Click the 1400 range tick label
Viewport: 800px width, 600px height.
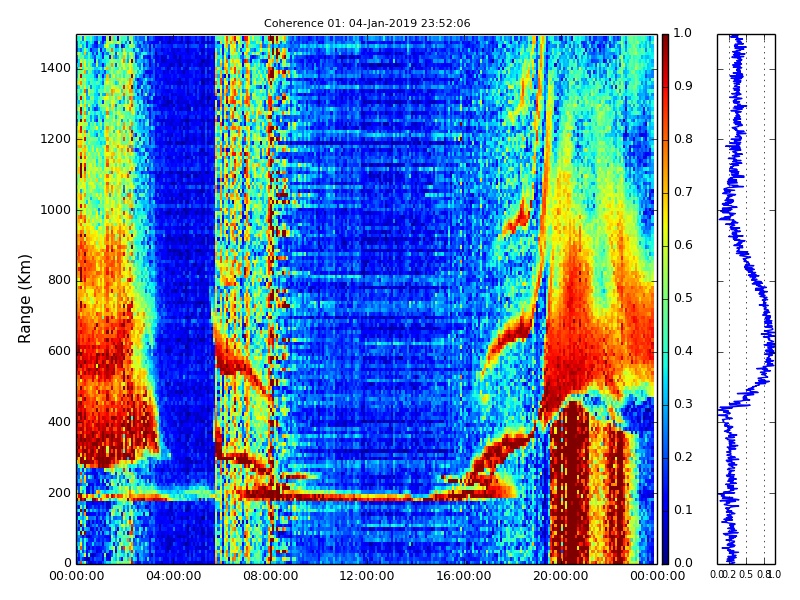click(56, 68)
